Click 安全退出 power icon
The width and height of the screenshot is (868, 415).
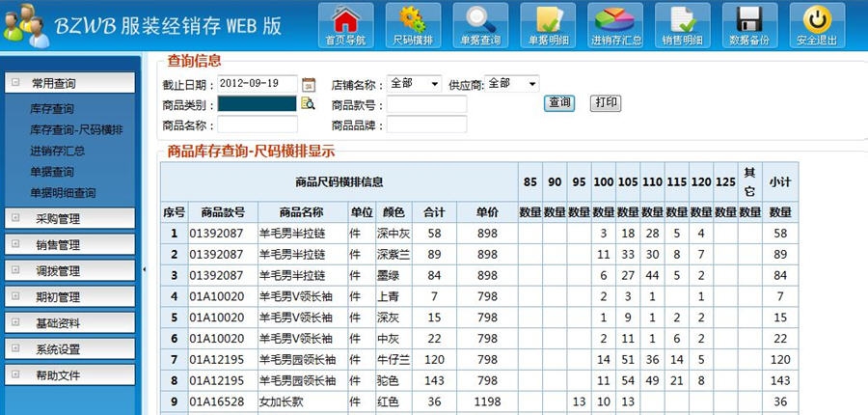[817, 25]
